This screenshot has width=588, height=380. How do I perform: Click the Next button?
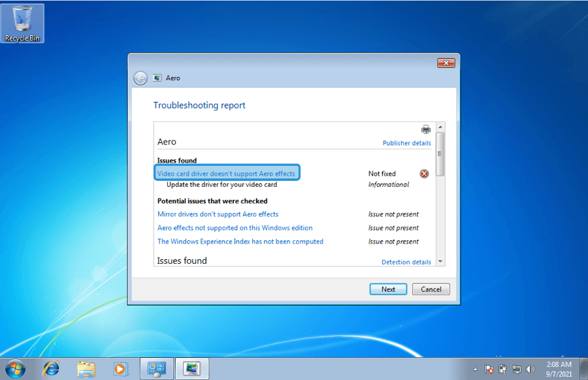[x=388, y=289]
